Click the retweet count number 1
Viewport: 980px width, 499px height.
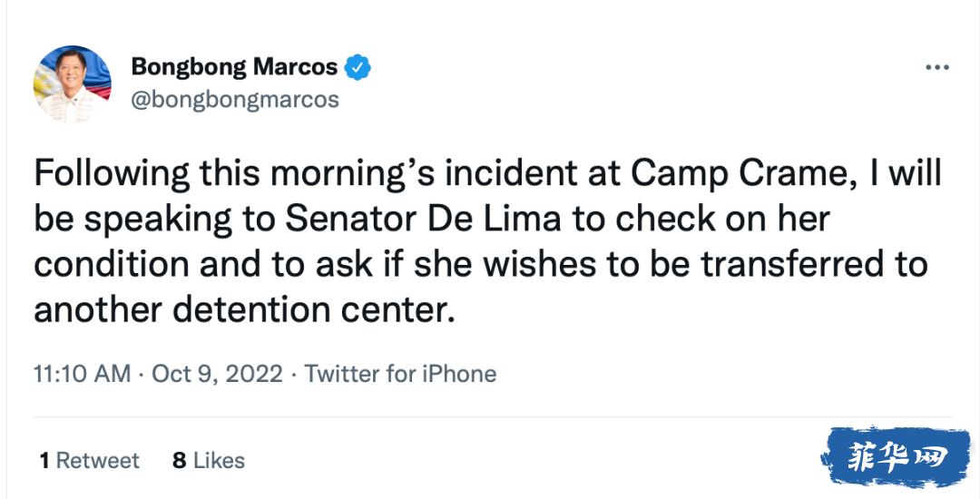coord(44,461)
